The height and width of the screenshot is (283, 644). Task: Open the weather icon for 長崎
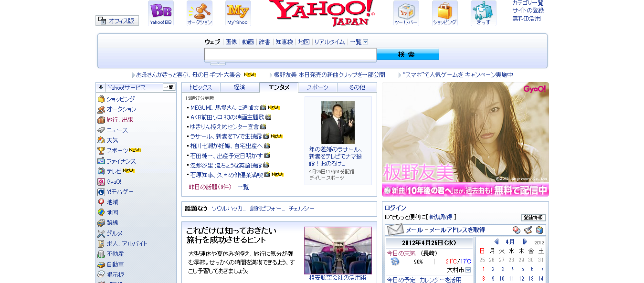pyautogui.click(x=395, y=261)
